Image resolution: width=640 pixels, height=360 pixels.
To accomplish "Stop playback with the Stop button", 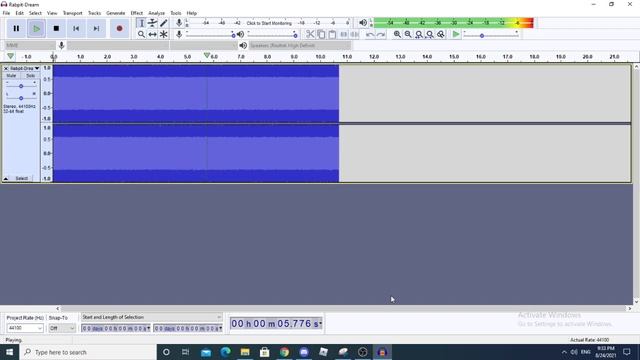I will pyautogui.click(x=56, y=29).
